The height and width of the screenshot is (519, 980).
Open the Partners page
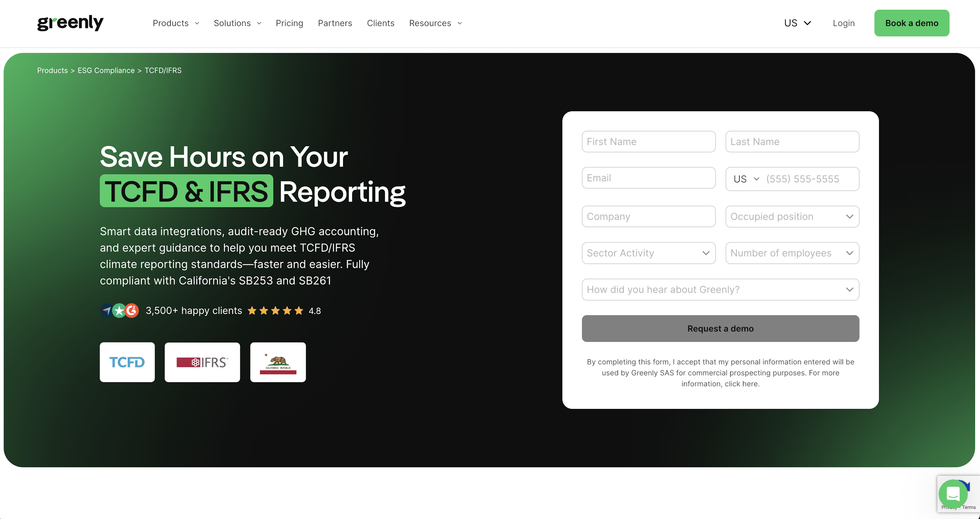[335, 23]
